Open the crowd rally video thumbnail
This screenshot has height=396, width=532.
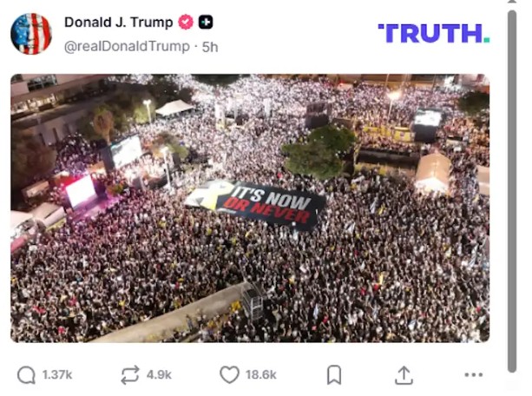(250, 208)
